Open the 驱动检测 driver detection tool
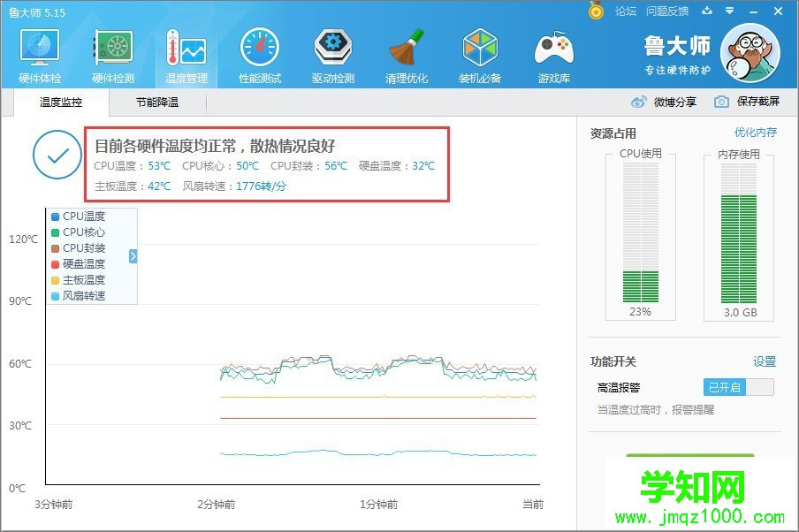 [331, 53]
